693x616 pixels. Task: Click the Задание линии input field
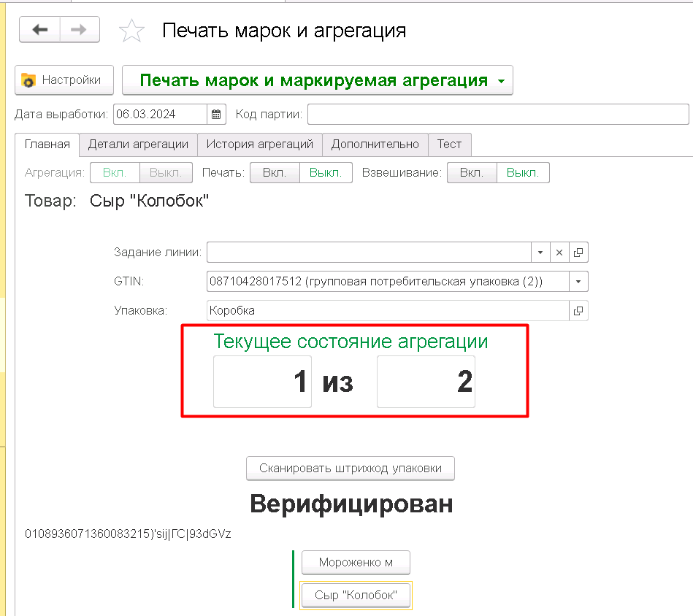[x=369, y=253]
